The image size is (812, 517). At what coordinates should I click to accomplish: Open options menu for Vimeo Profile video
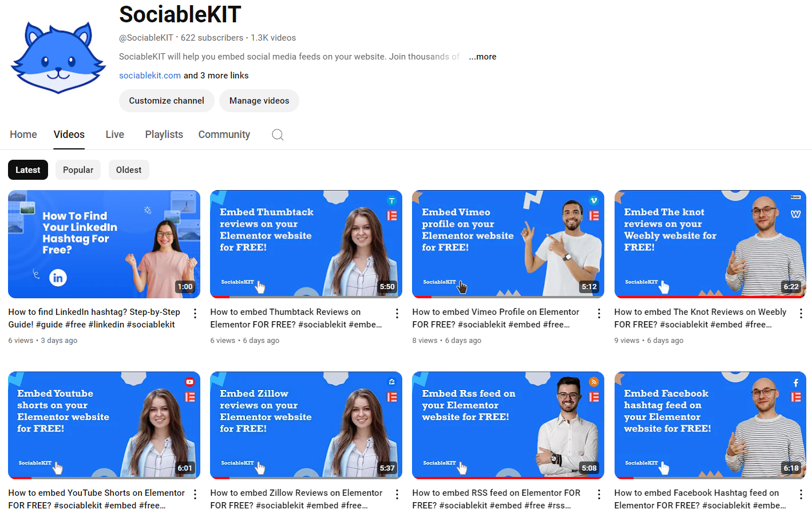pos(599,313)
